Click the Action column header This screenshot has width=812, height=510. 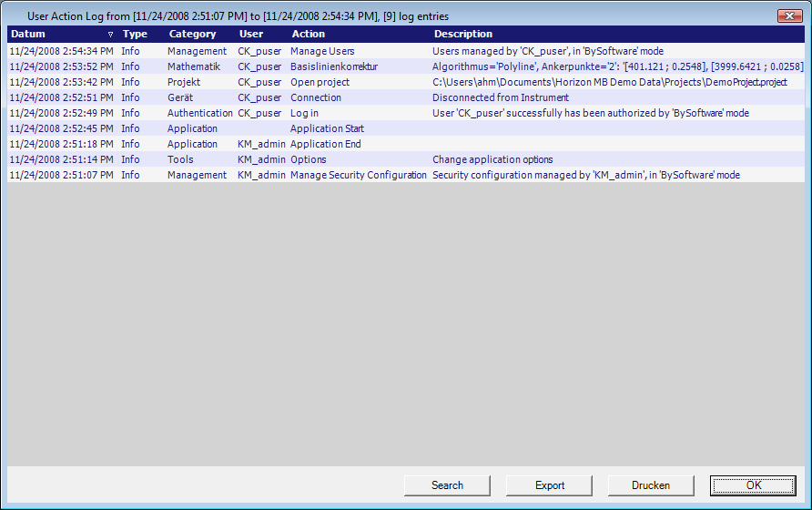pos(308,35)
